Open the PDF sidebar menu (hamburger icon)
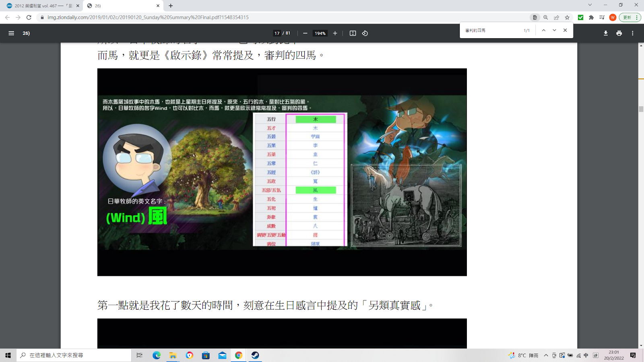Screen dimensions: 644x362 11,33
